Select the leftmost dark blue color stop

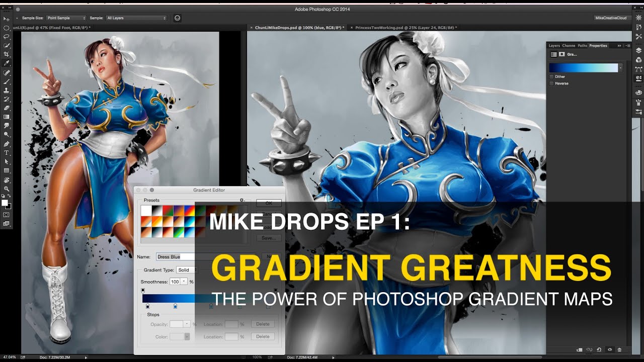click(147, 306)
